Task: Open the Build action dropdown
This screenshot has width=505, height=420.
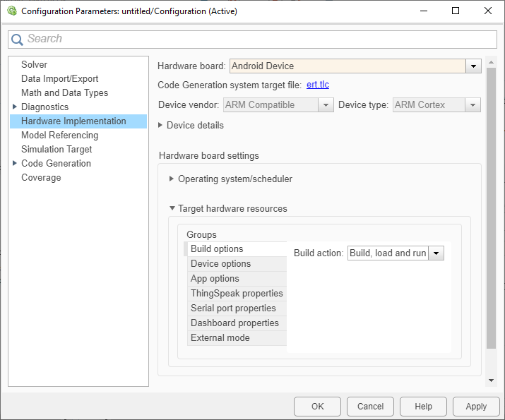Action: tap(436, 253)
